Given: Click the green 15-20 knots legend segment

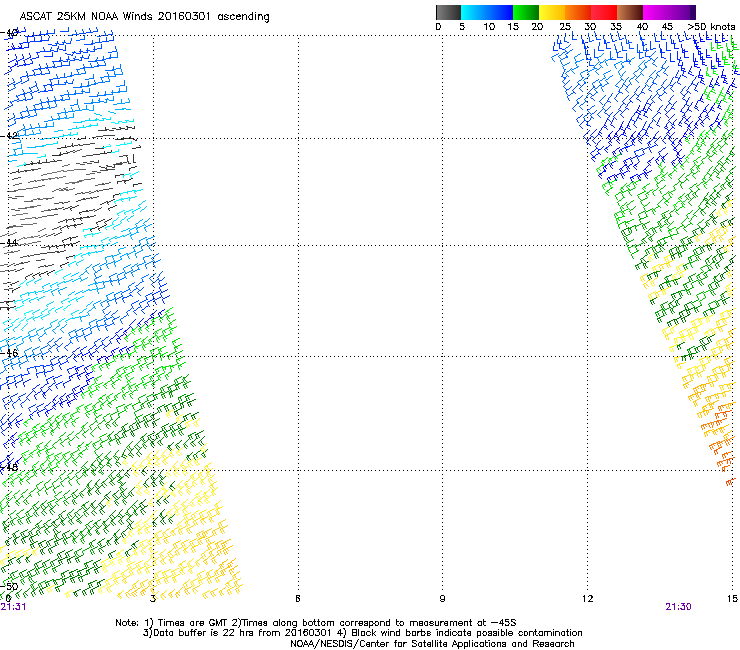Looking at the screenshot, I should [x=526, y=12].
